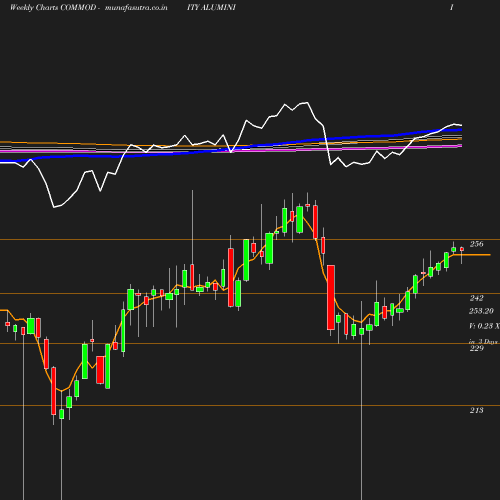500x500 pixels.
Task: Select the '256' price level label
Action: pos(476,244)
